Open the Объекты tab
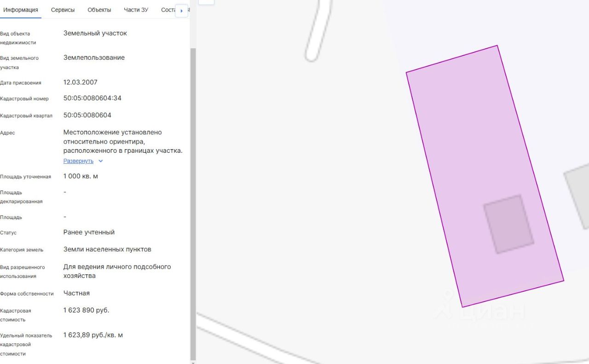Viewport: 589px width, 364px height. (x=99, y=10)
